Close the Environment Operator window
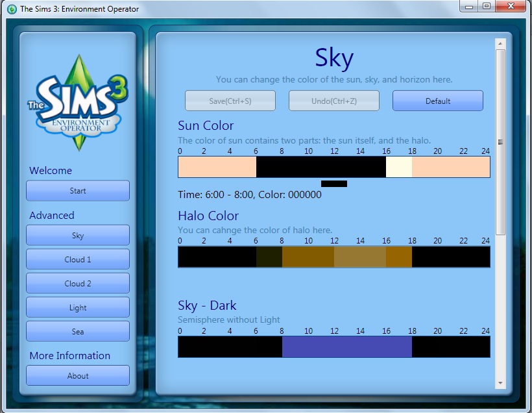Viewport: 532px width, 413px height. [x=511, y=6]
